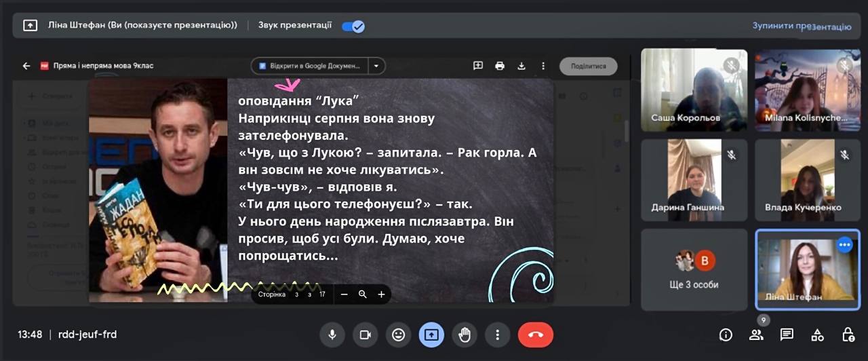
Task: Show the participants list
Action: point(755,335)
